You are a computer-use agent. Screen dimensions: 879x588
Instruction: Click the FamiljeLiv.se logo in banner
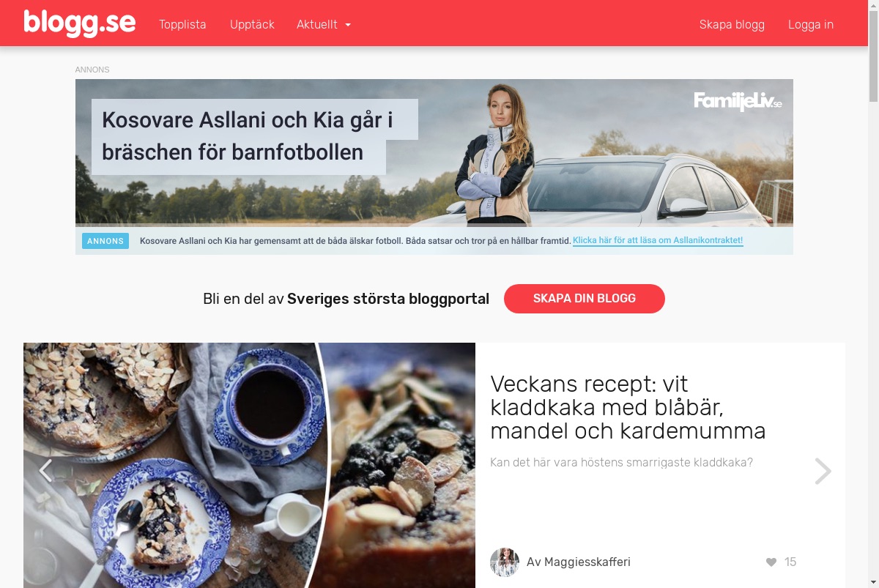tap(738, 102)
